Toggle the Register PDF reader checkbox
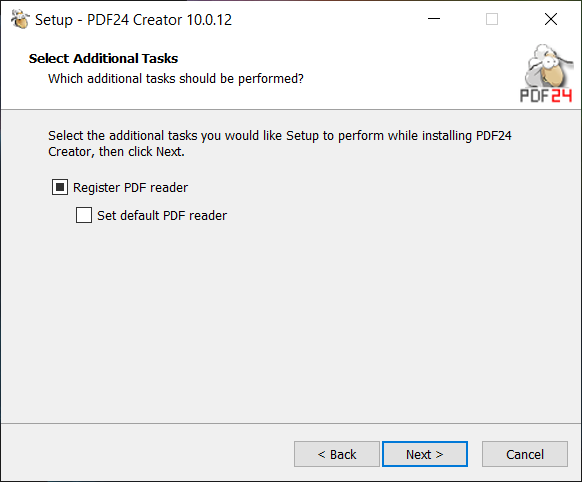 tap(60, 187)
